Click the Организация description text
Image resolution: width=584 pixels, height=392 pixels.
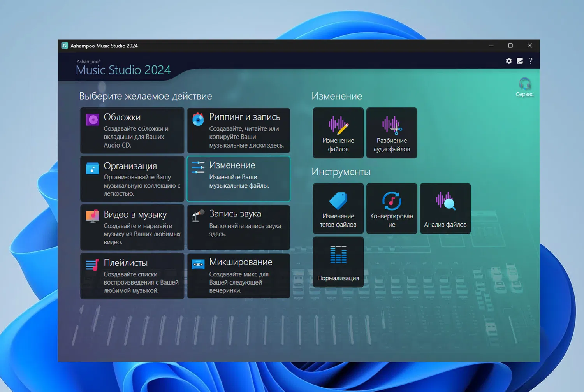[142, 185]
